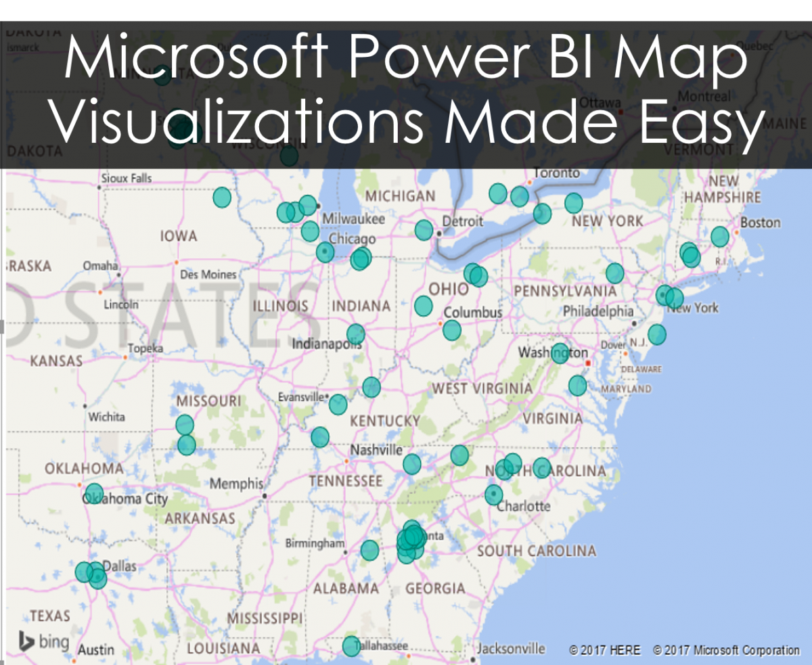Click the Sioux Falls city label
This screenshot has height=665, width=812.
[x=127, y=179]
